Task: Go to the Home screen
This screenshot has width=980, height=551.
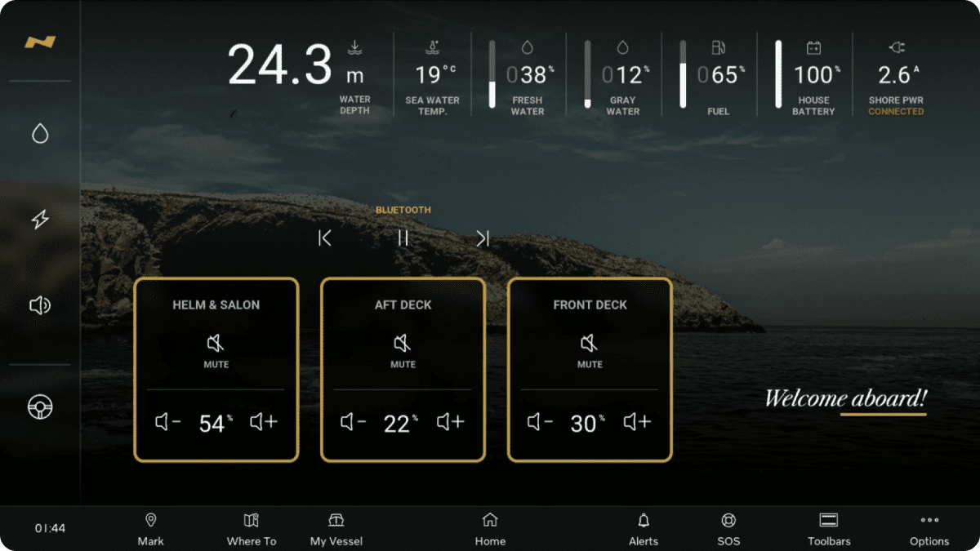Action: [490, 528]
